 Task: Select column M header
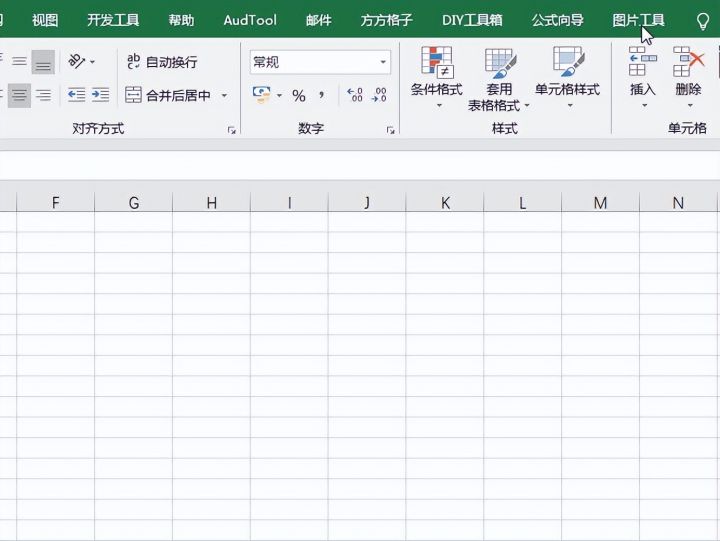click(600, 202)
